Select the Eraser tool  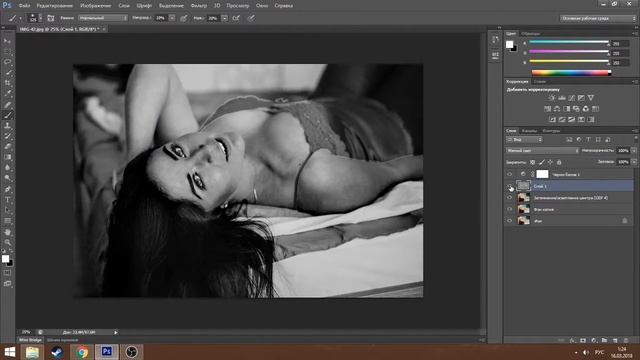point(7,147)
